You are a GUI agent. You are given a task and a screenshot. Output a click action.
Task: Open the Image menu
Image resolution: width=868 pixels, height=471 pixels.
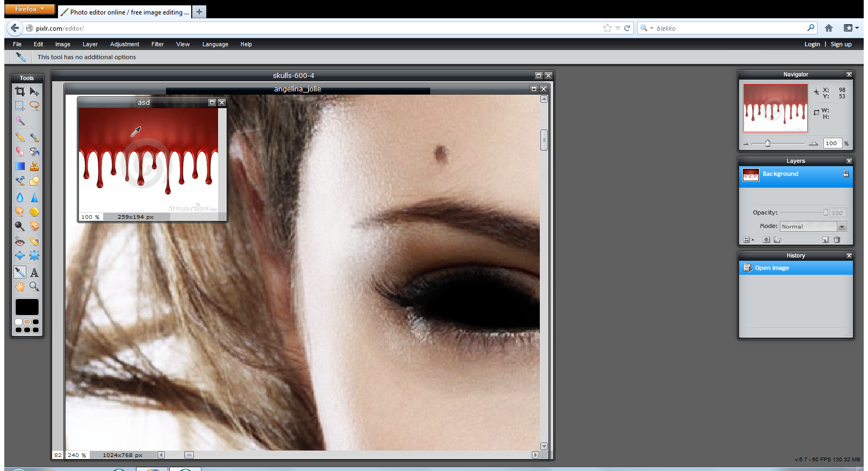pyautogui.click(x=63, y=44)
